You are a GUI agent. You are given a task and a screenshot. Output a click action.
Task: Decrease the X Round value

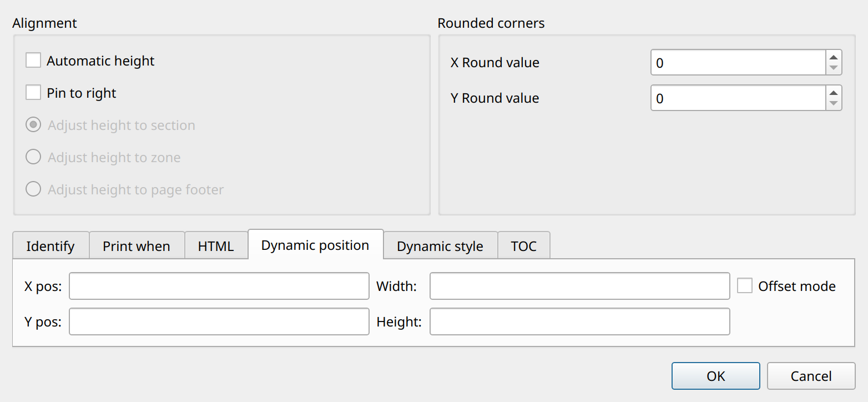pyautogui.click(x=834, y=68)
